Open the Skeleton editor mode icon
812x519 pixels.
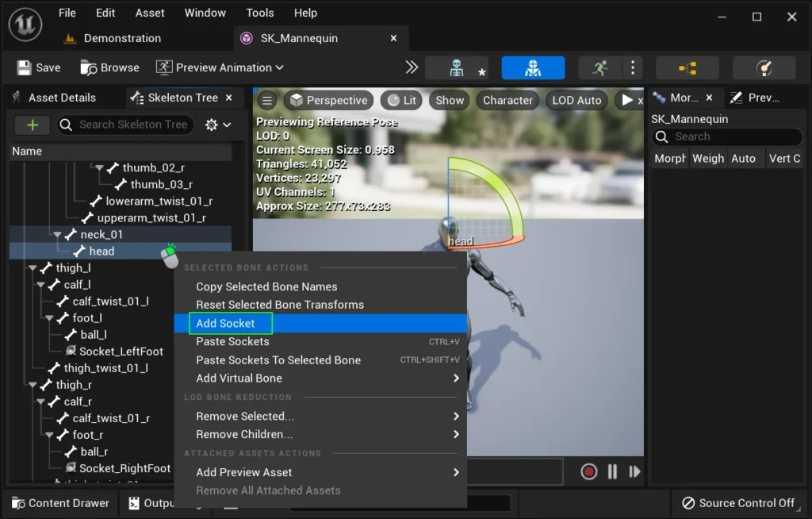(456, 68)
